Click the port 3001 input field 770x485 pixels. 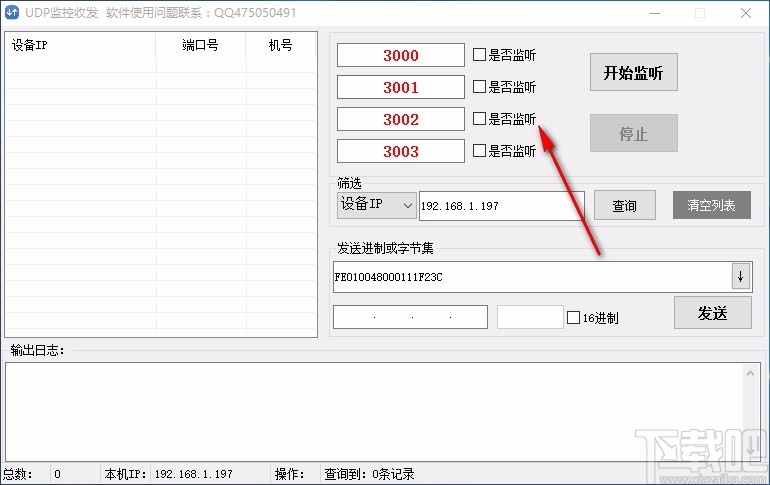tap(401, 87)
